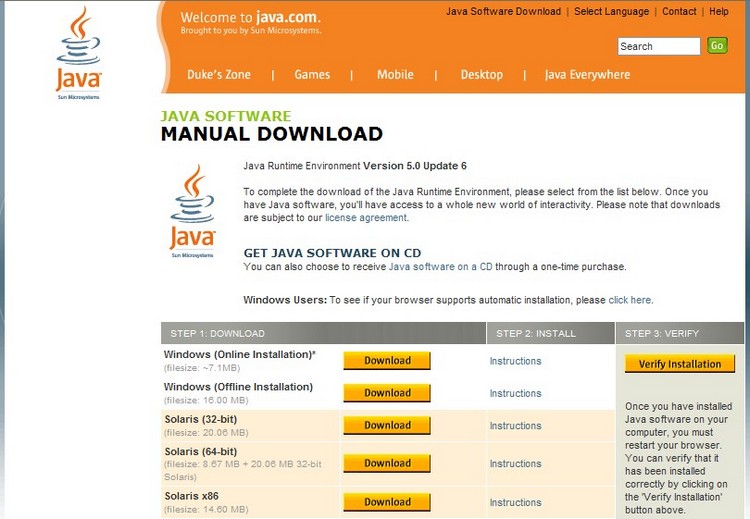
Task: Open the Help link
Action: point(718,11)
